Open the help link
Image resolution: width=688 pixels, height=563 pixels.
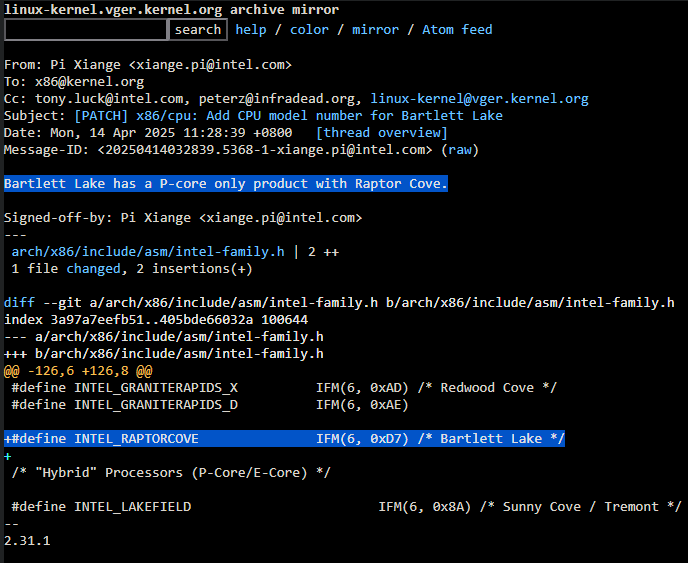click(x=250, y=30)
